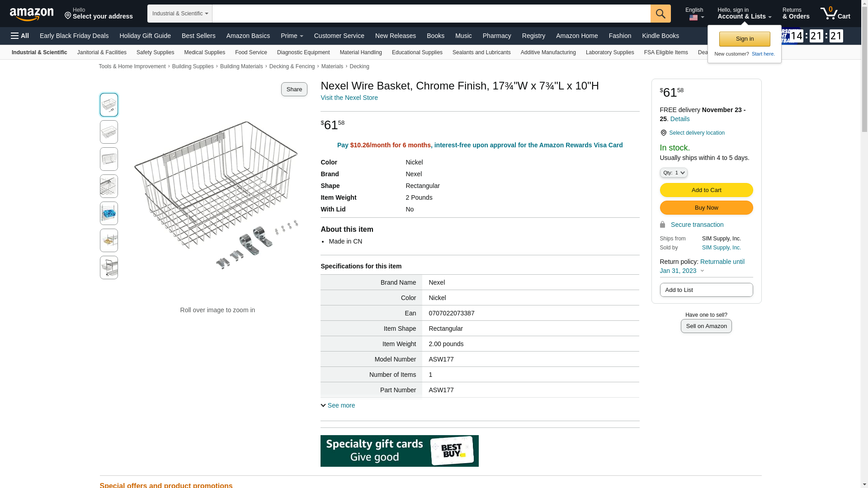Viewport: 868px width, 488px height.
Task: Go to Best Sellers
Action: coord(198,36)
